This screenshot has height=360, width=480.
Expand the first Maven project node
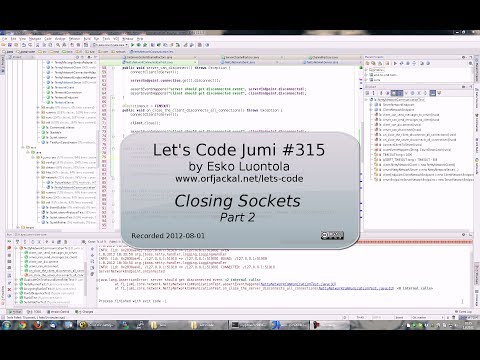[x=367, y=70]
